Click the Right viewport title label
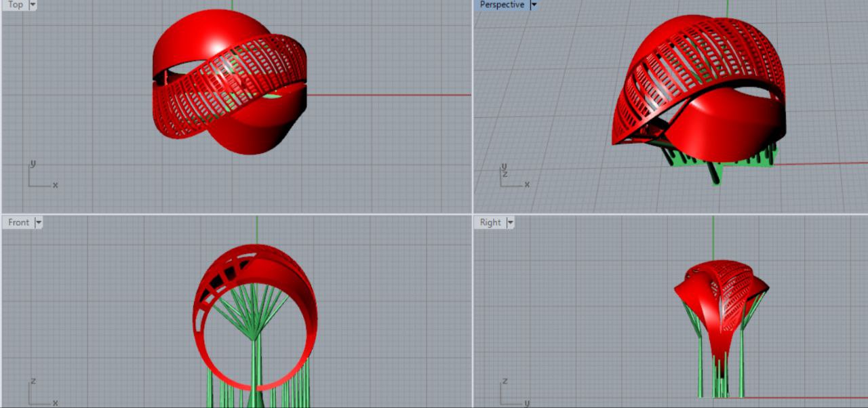The image size is (868, 408). (x=490, y=222)
